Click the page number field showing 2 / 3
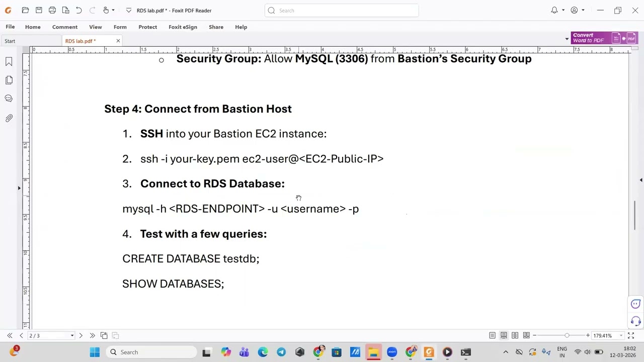Image resolution: width=644 pixels, height=362 pixels. pos(48,335)
